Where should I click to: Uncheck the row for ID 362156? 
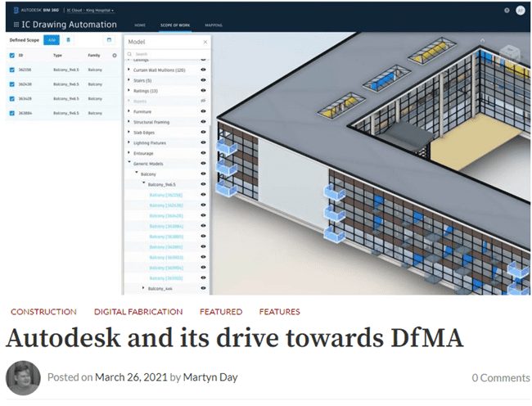click(x=11, y=70)
